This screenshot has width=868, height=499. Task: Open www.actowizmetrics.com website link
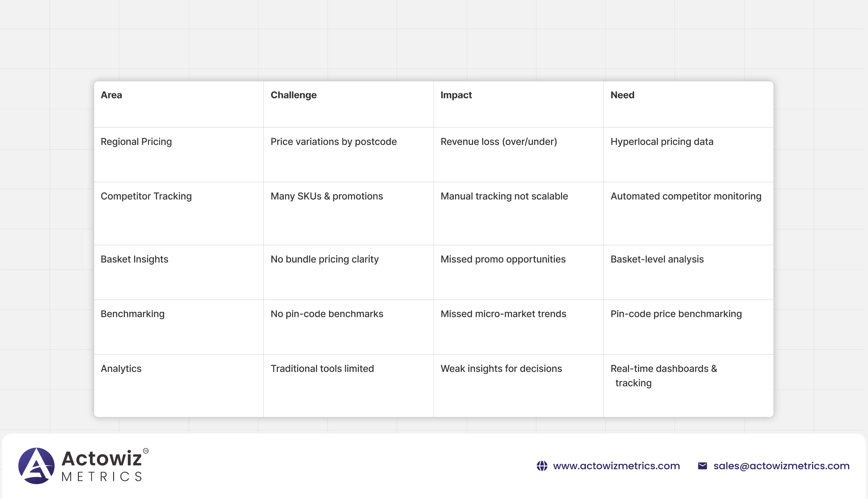[617, 466]
